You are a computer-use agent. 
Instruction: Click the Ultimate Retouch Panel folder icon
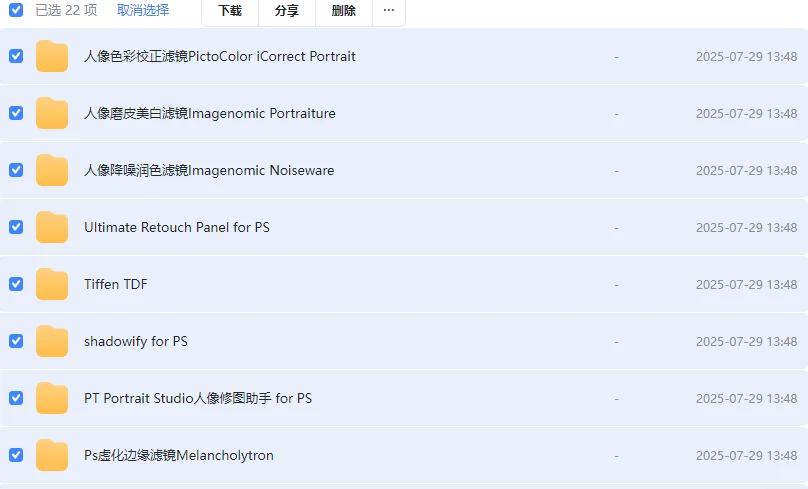click(x=52, y=227)
